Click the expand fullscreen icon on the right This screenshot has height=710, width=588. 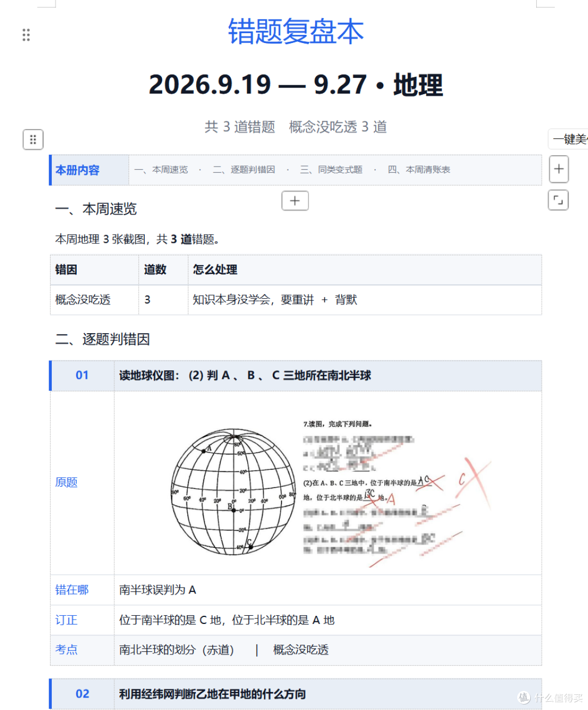(x=558, y=200)
